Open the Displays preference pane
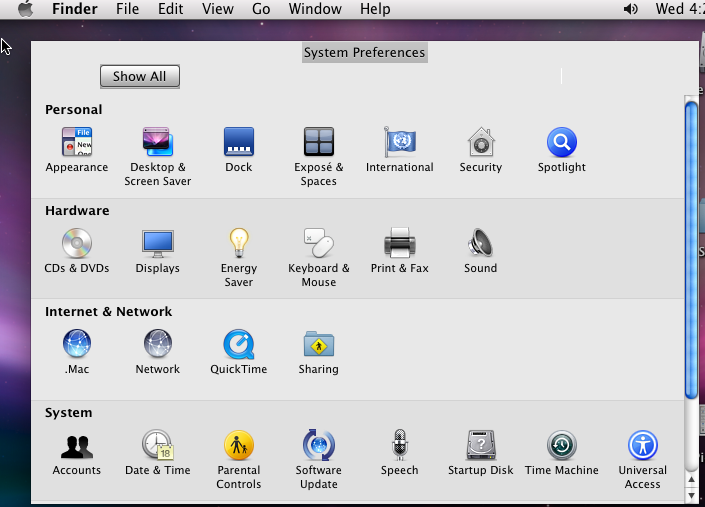 [157, 251]
